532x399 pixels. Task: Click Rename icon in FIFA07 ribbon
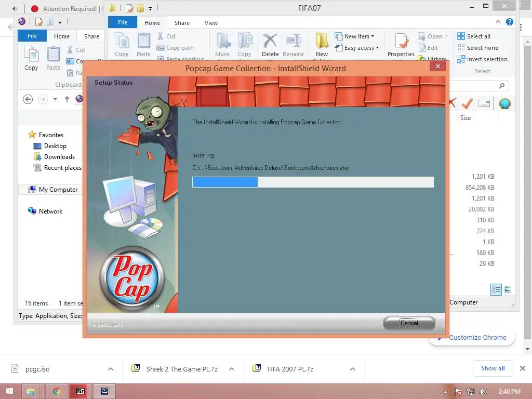[293, 45]
